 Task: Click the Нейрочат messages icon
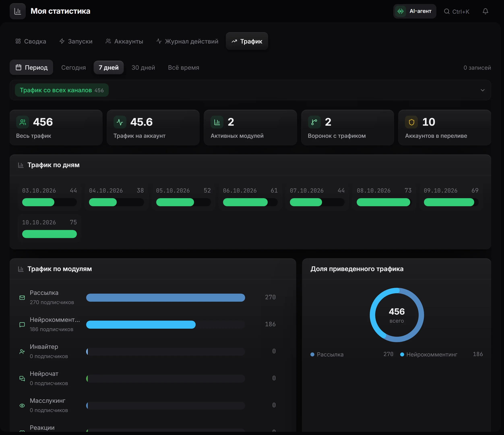click(22, 379)
